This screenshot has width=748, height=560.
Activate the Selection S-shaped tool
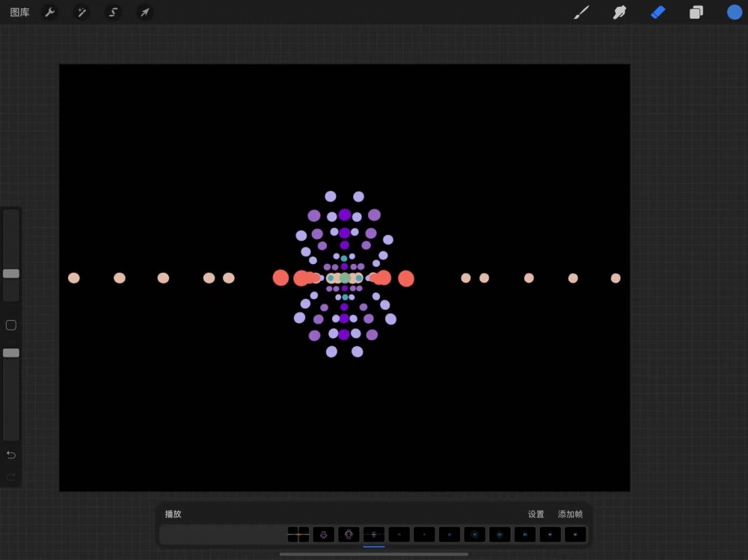coord(113,13)
